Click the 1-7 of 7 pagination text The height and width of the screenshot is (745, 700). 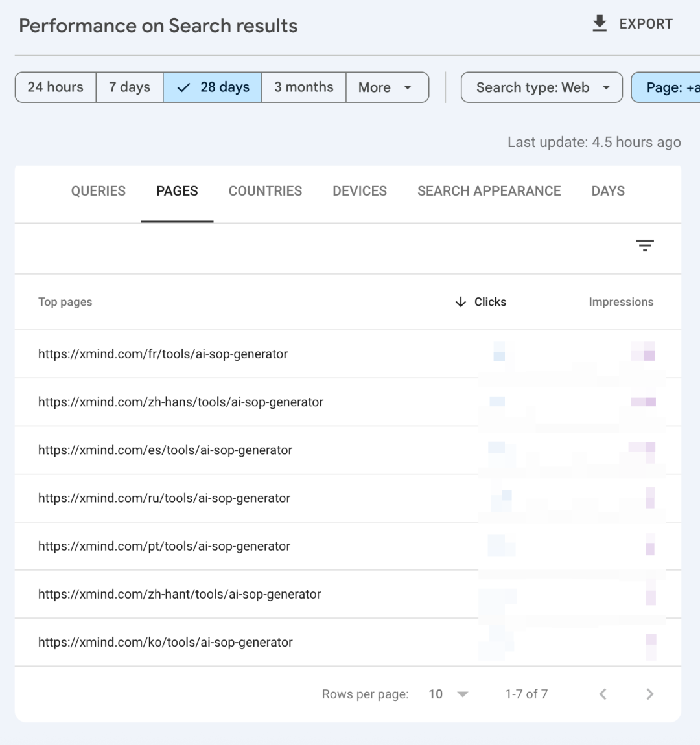tap(526, 694)
